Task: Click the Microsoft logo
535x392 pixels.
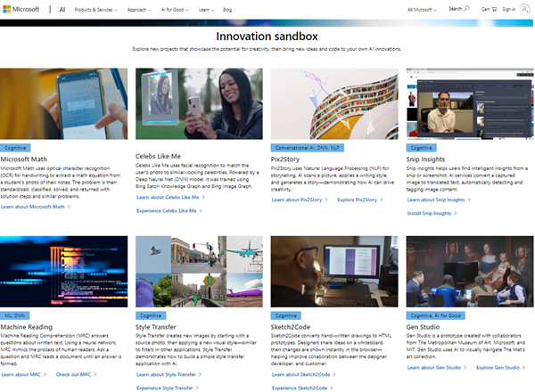Action: pyautogui.click(x=21, y=9)
